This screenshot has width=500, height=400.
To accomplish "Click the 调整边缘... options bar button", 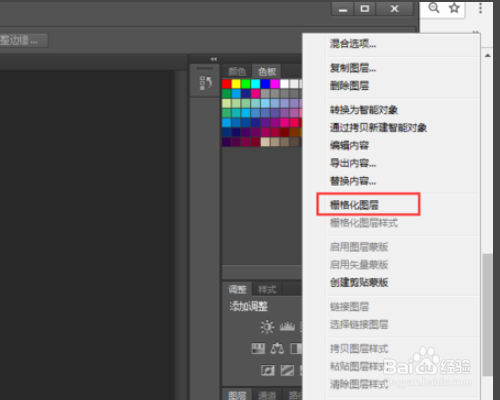I will click(24, 40).
